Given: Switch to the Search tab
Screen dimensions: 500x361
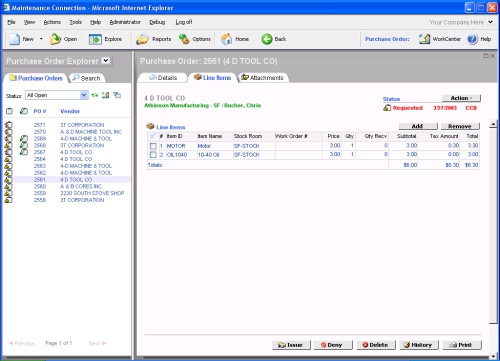Looking at the screenshot, I should point(87,78).
